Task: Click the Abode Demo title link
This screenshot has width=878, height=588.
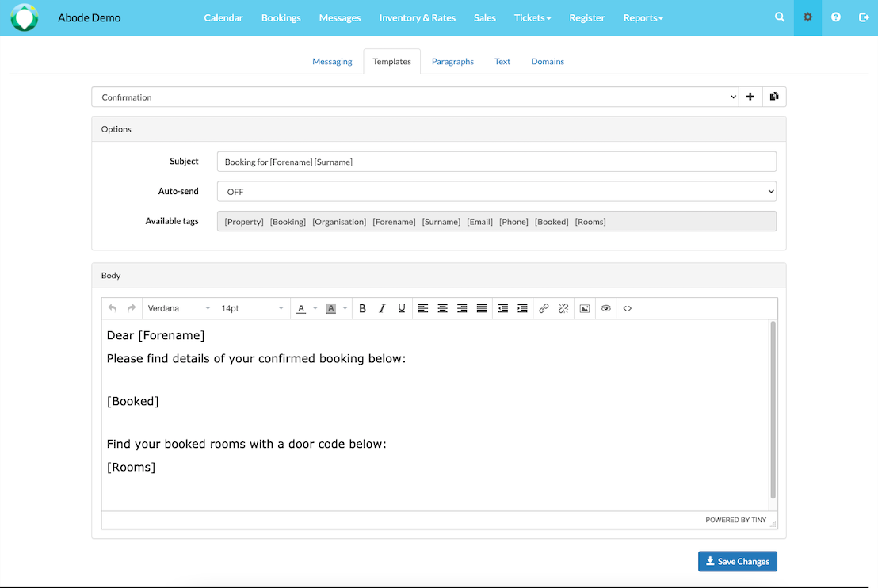Action: [89, 18]
